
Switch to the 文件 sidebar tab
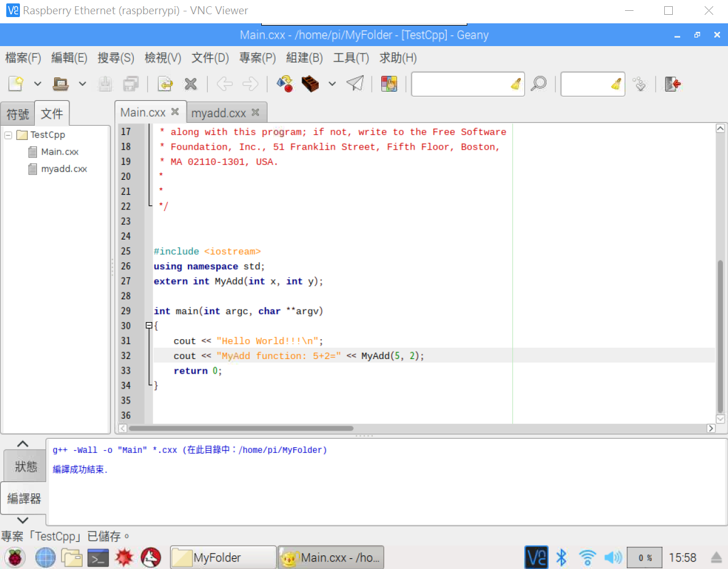52,113
